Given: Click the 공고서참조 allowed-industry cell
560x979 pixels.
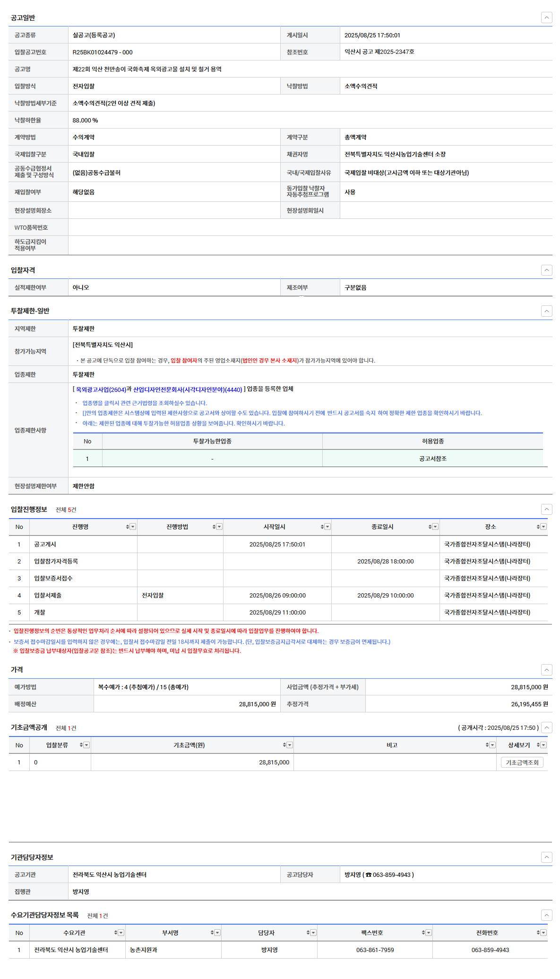Looking at the screenshot, I should point(432,459).
